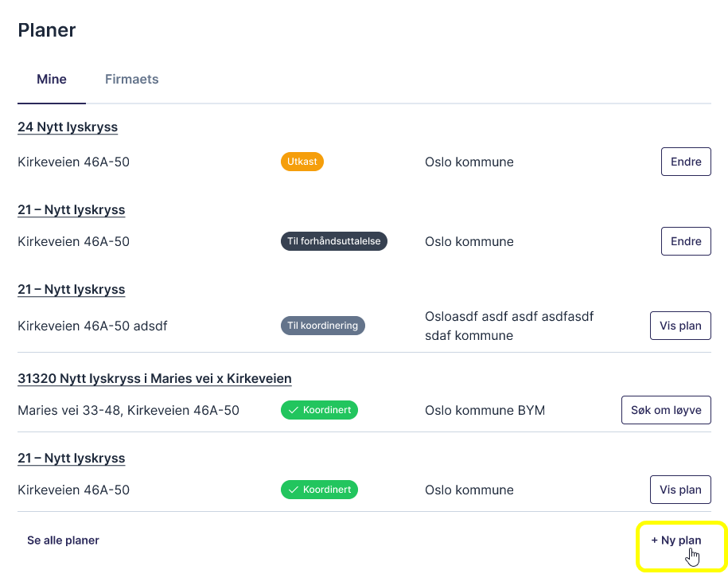Screen dimensions: 728x574
Task: Open 31320 Nytt lyskryss i Maries vei link
Action: pyautogui.click(x=154, y=379)
